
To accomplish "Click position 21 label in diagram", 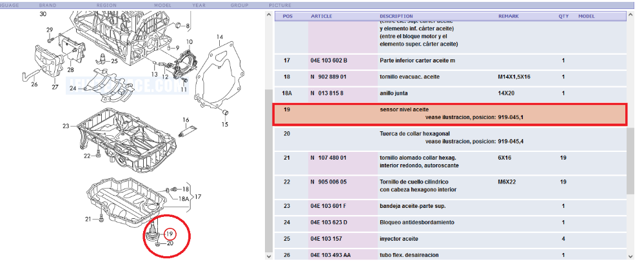I will pos(88,220).
